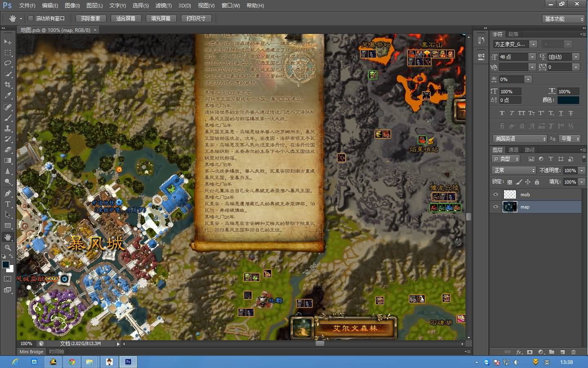Switch to the 路径 tab
This screenshot has width=588, height=368.
(x=530, y=150)
